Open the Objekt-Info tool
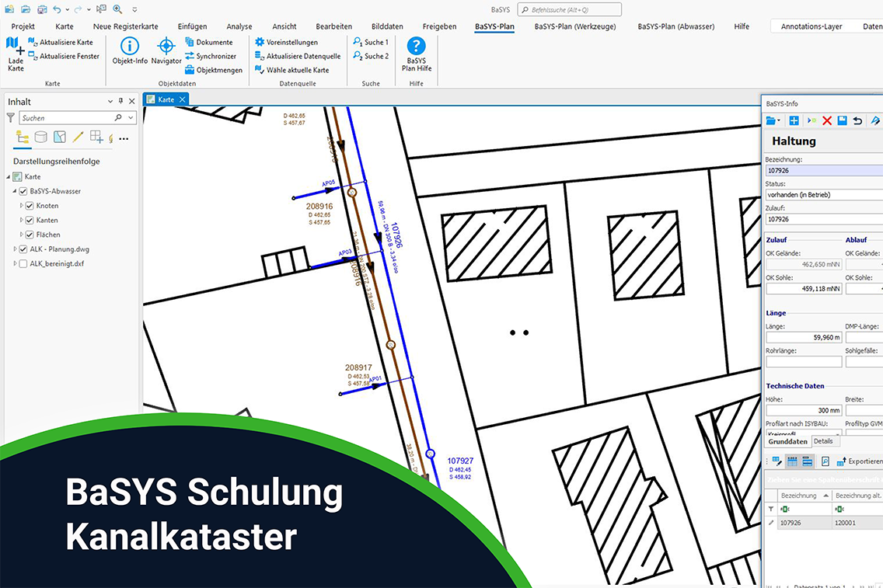883x588 pixels. tap(130, 47)
